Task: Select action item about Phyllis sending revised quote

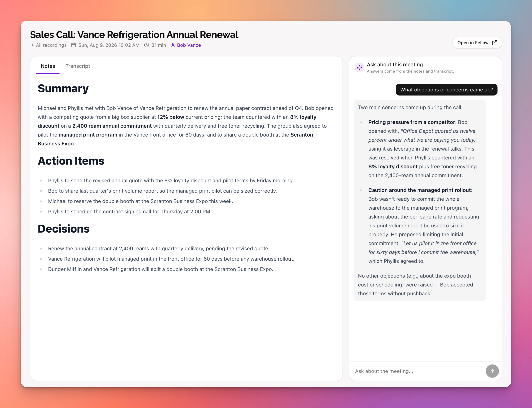Action: [x=171, y=180]
